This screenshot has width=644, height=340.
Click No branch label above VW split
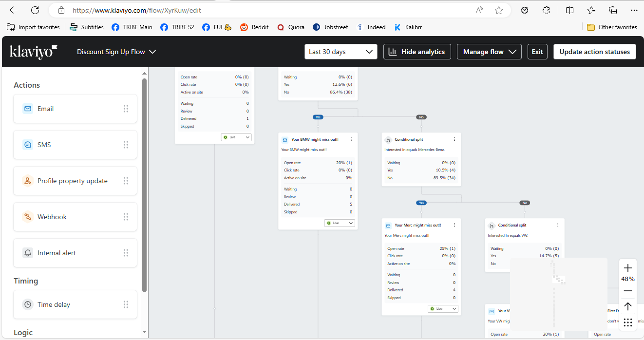[x=525, y=203]
